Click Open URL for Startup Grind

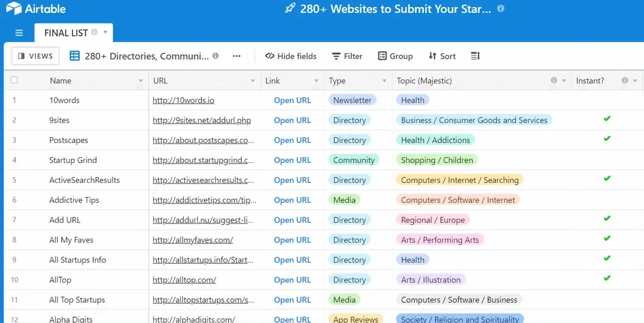click(292, 160)
